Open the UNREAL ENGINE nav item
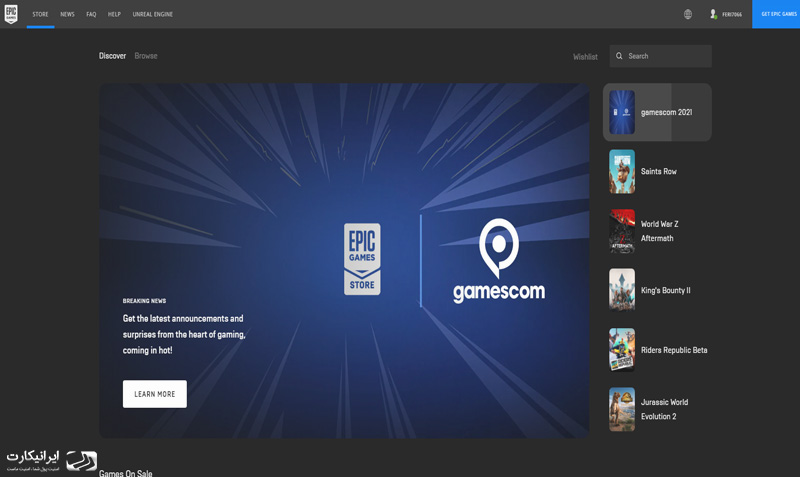Viewport: 800px width, 477px height. (x=153, y=14)
